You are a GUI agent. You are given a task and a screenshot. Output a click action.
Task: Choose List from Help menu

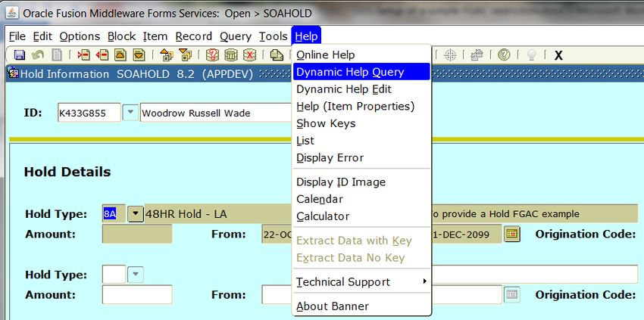[361, 141]
